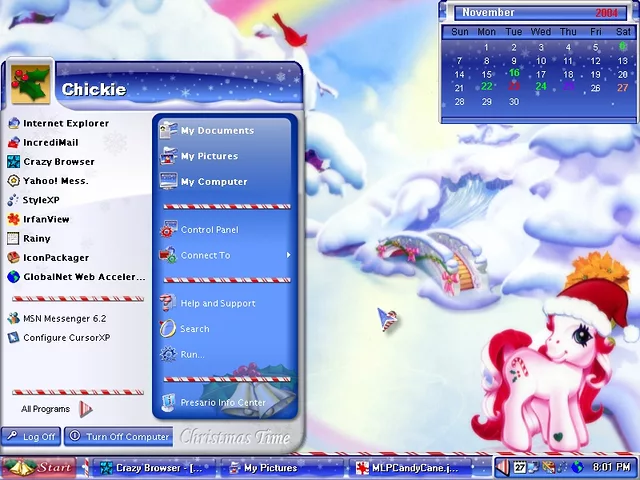Open GlobalNet Web Accelerator entry
640x480 pixels.
pos(76,277)
